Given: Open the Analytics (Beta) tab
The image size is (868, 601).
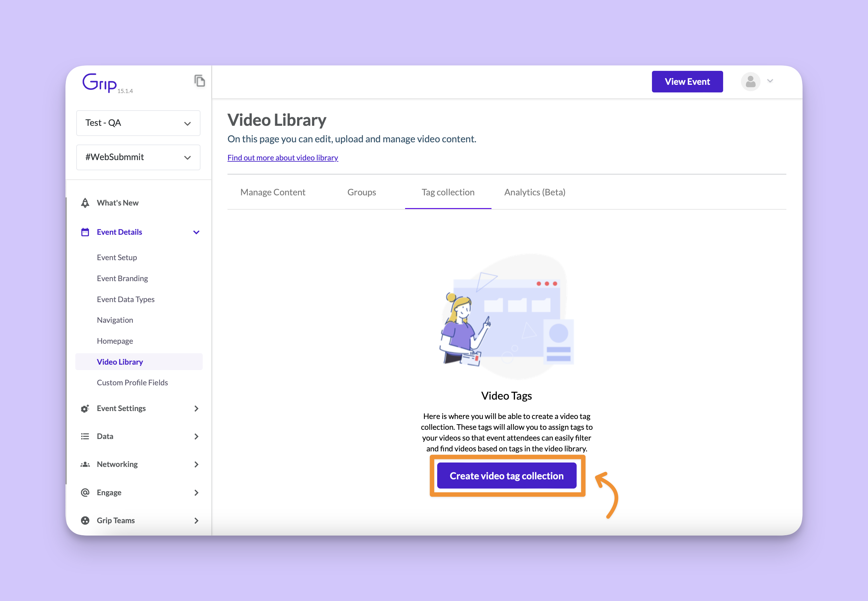Looking at the screenshot, I should coord(535,192).
